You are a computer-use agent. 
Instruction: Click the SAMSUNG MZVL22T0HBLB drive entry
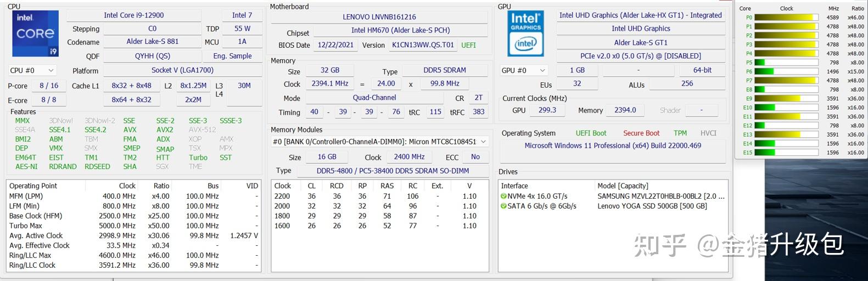660,196
